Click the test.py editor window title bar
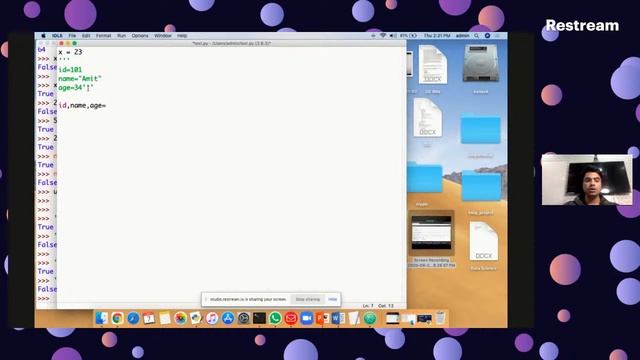 231,43
